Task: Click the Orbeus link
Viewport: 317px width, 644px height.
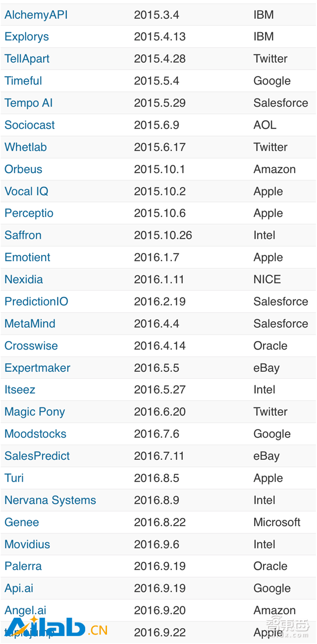Action: pyautogui.click(x=23, y=169)
